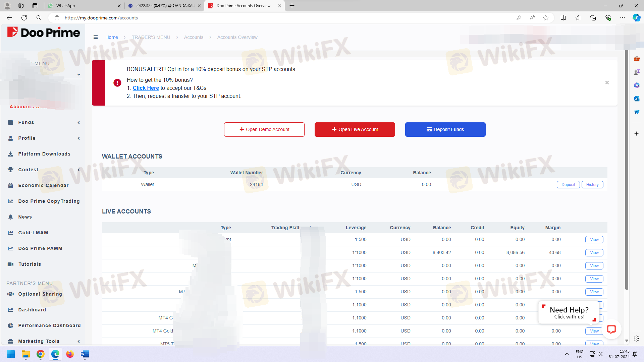Open the News bell item

(25, 217)
